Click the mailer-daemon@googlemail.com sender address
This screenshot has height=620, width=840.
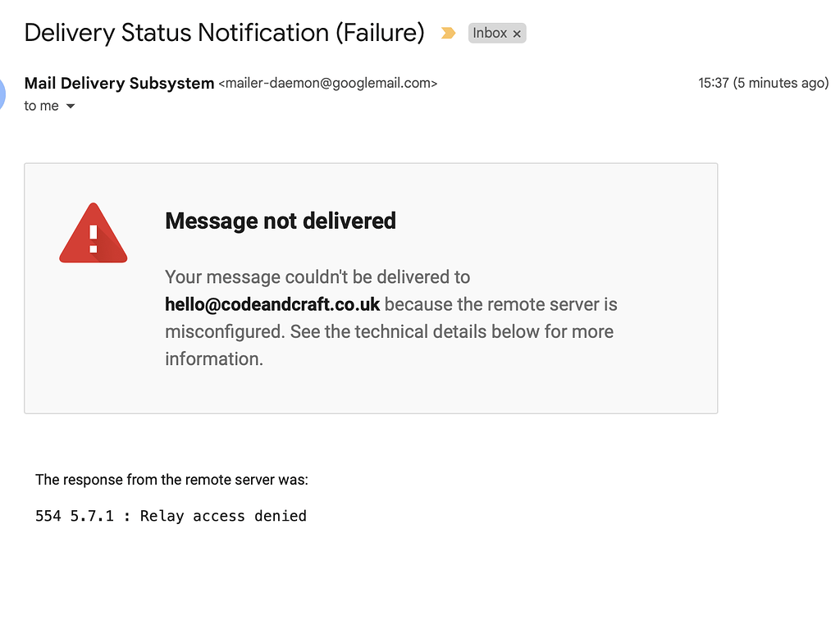click(327, 84)
